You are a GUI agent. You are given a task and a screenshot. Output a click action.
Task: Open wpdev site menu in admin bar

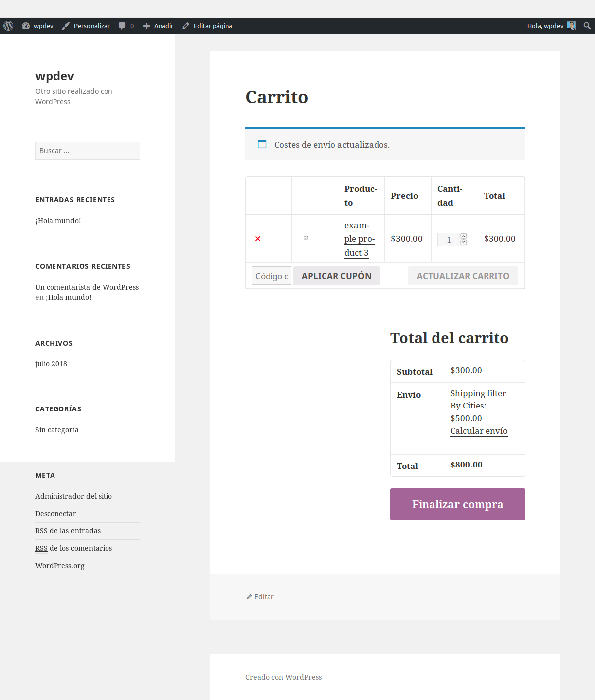point(38,26)
